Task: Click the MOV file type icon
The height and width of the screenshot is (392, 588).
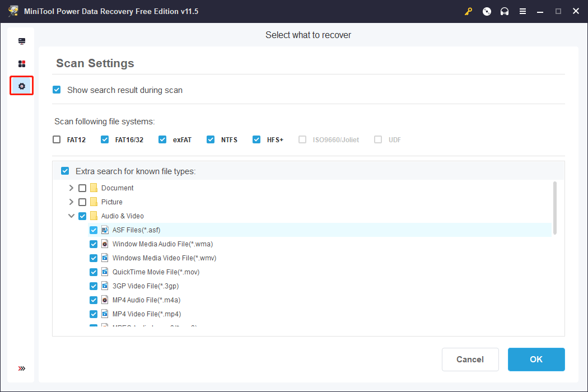Action: pos(105,272)
